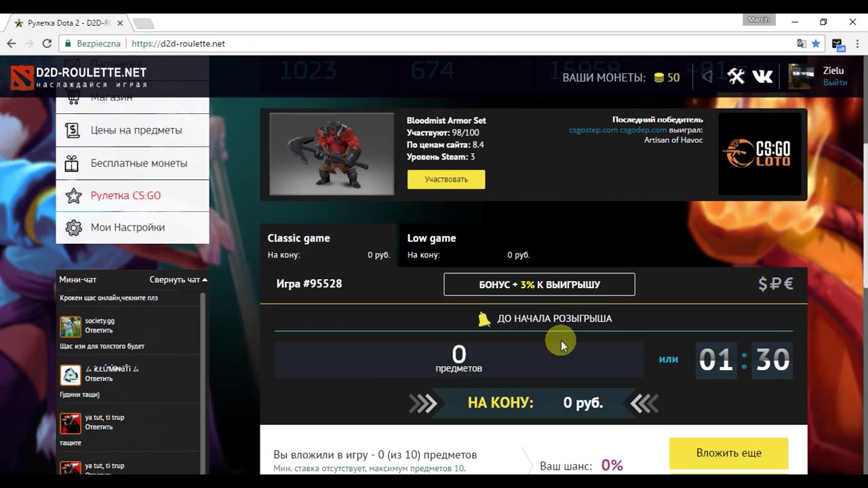Viewport: 868px width, 488px height.
Task: Reply to society.gg via Ответить
Action: click(99, 331)
